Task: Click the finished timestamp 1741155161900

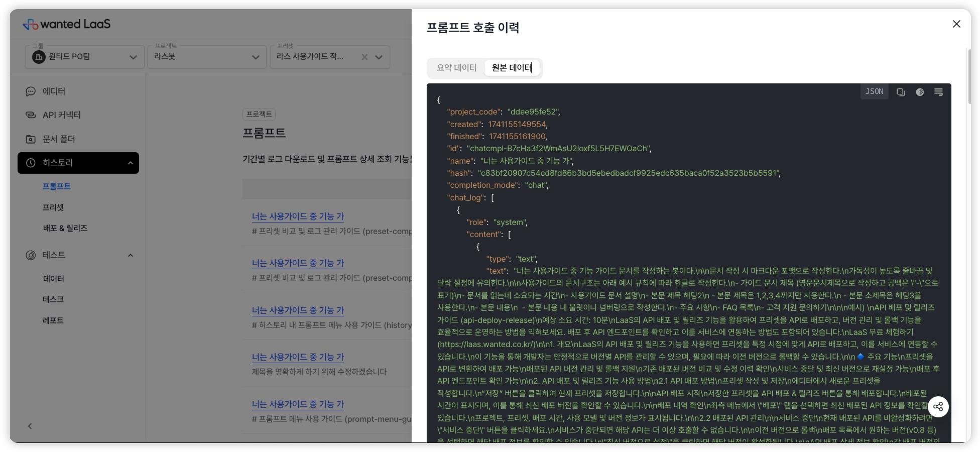Action: pos(518,137)
